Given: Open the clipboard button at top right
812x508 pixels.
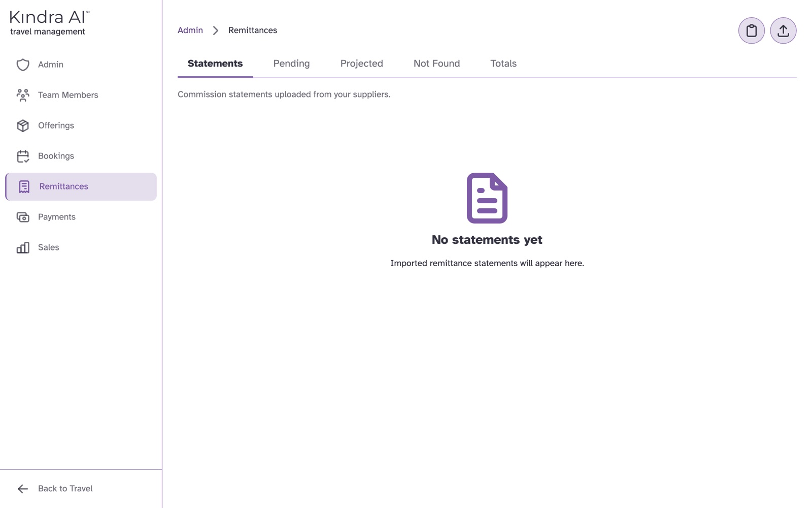Looking at the screenshot, I should (x=752, y=30).
